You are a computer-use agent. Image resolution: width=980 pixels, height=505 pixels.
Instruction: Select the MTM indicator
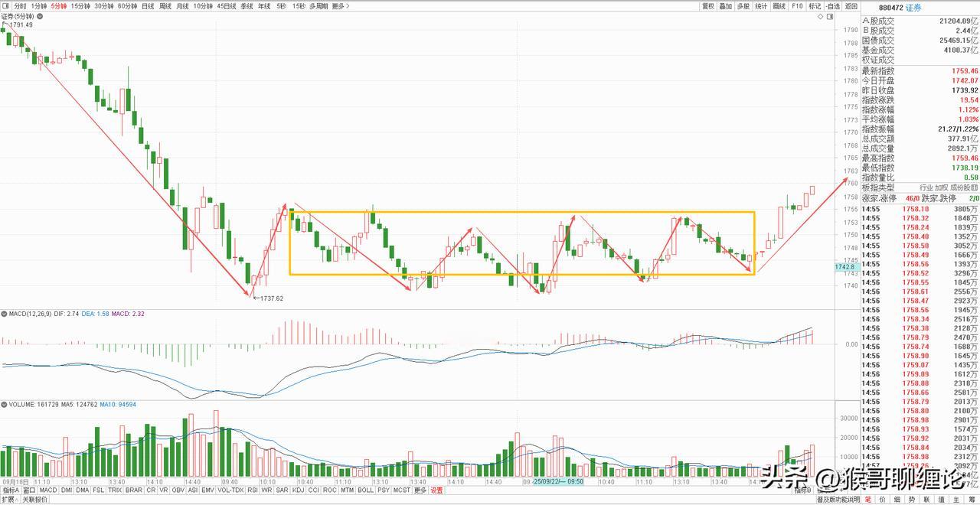(x=347, y=490)
